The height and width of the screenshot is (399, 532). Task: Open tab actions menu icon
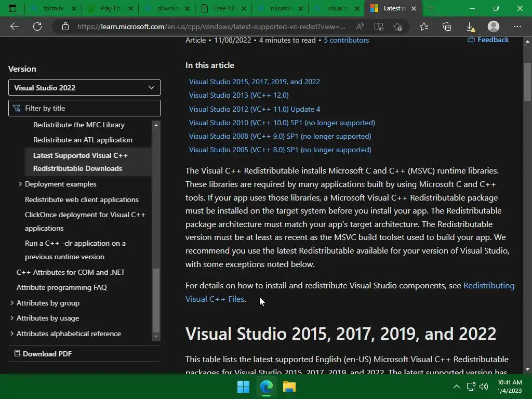[12, 8]
